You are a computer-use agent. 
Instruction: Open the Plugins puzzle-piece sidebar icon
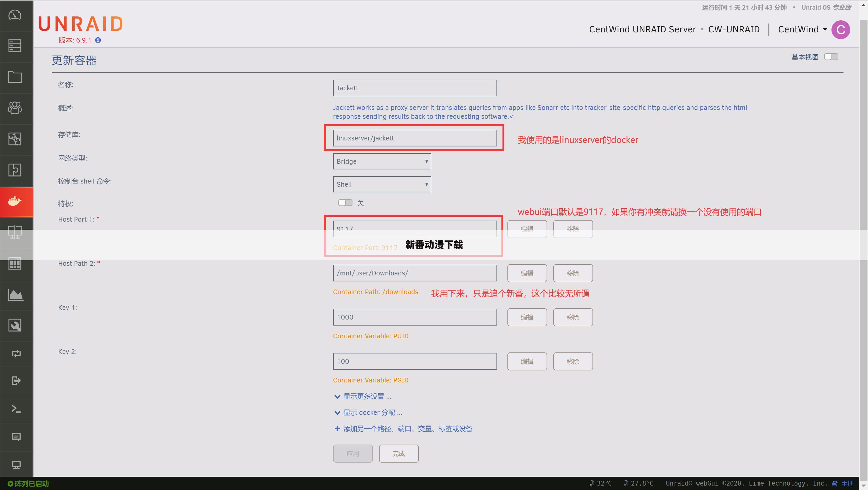coord(15,170)
